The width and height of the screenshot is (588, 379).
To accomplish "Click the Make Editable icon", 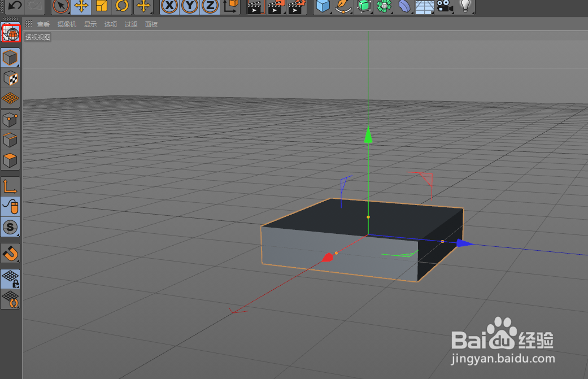I will 11,32.
